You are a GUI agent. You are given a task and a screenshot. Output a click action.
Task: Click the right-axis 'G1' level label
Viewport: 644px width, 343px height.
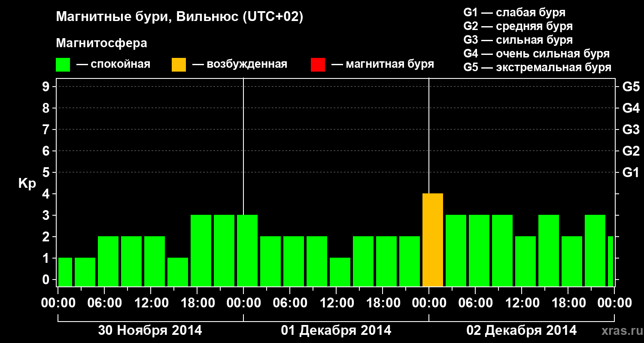631,172
